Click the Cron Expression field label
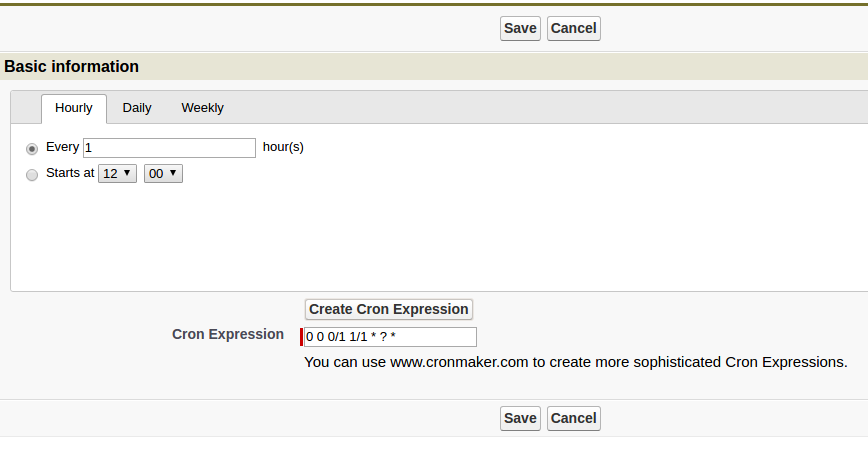This screenshot has height=454, width=868. (228, 334)
